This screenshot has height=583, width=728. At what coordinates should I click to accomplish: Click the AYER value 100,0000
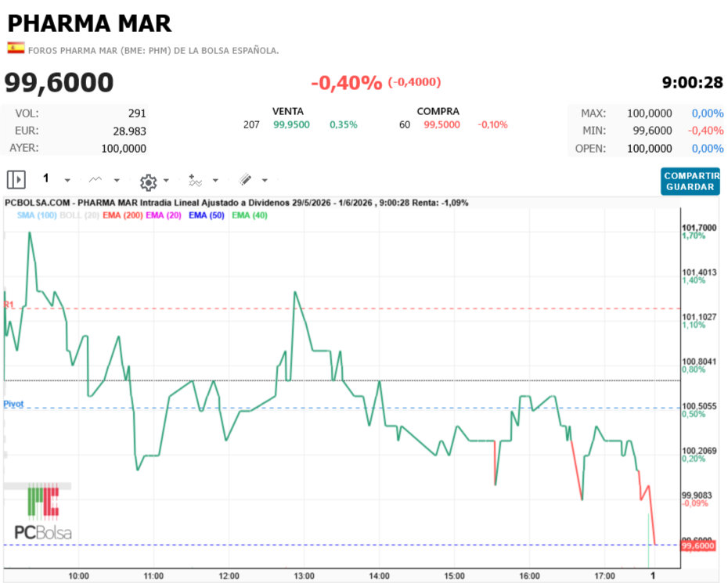click(x=124, y=149)
